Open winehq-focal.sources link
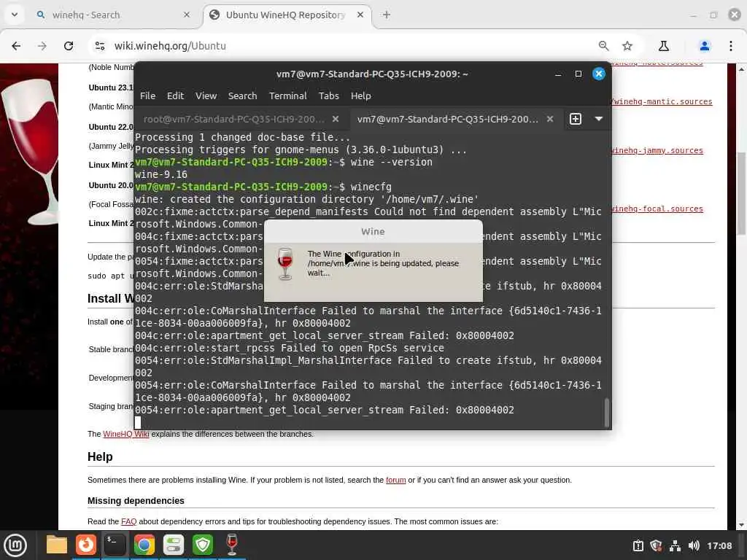Image resolution: width=747 pixels, height=560 pixels. click(657, 209)
